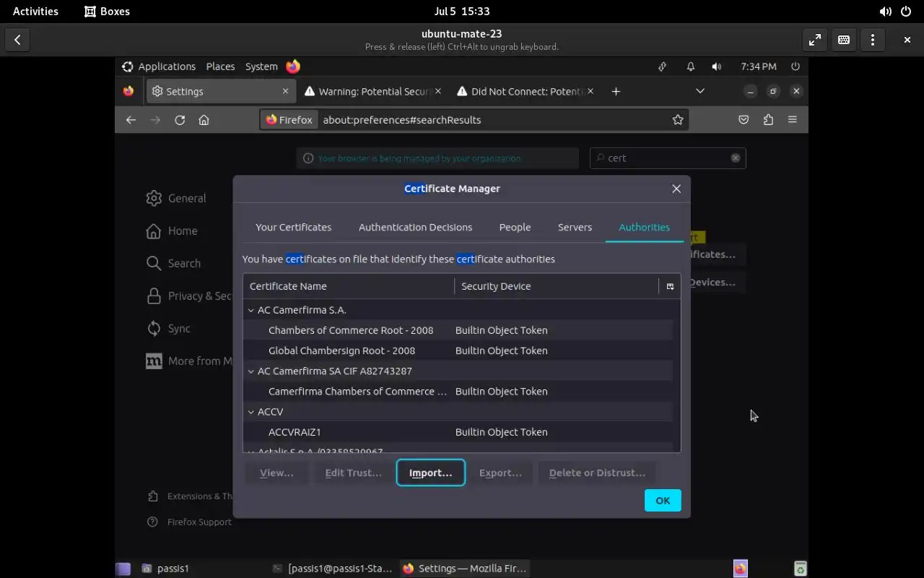Image resolution: width=924 pixels, height=578 pixels.
Task: Open a new Firefox tab
Action: coord(616,92)
